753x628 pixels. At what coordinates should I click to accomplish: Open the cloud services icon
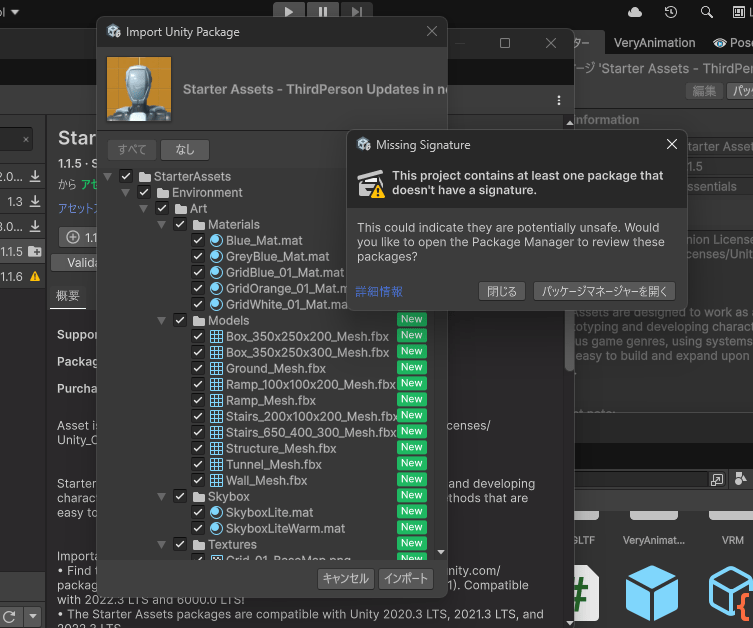(x=635, y=12)
